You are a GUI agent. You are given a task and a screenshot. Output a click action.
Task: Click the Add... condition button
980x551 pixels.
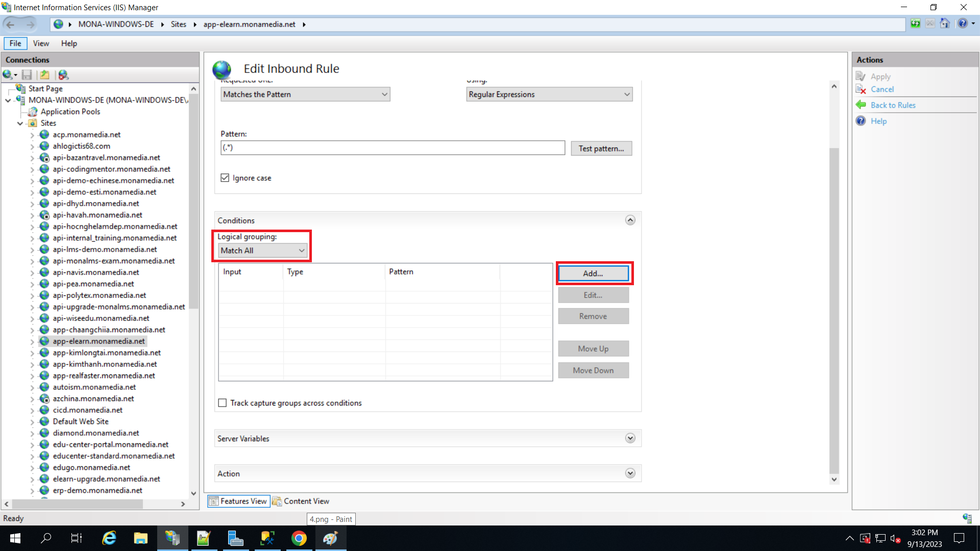pyautogui.click(x=593, y=273)
